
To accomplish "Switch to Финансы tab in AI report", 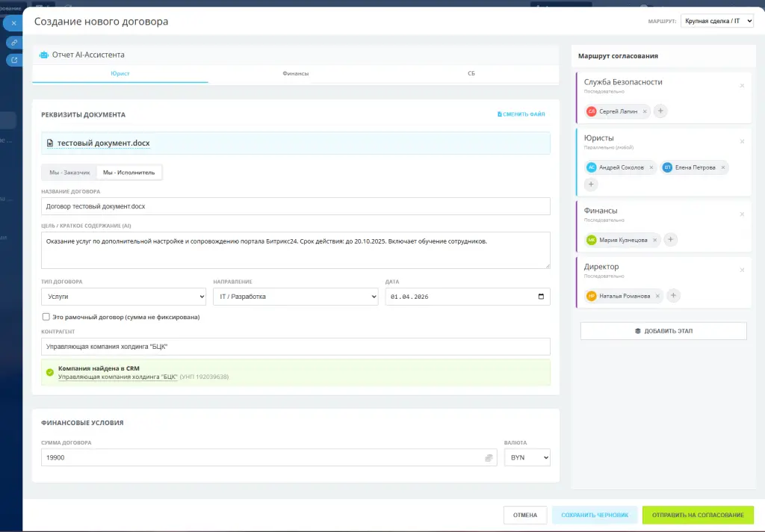I will click(x=296, y=74).
